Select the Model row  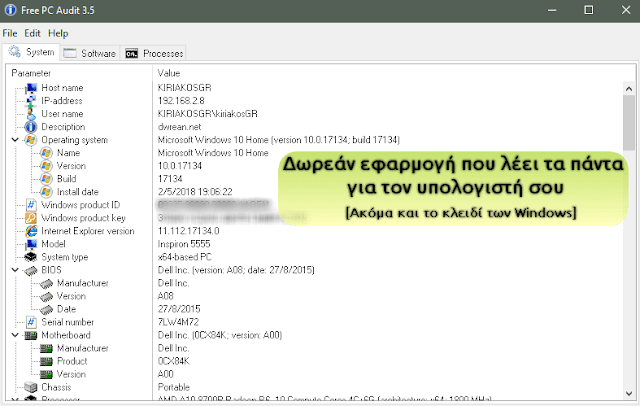(315, 244)
